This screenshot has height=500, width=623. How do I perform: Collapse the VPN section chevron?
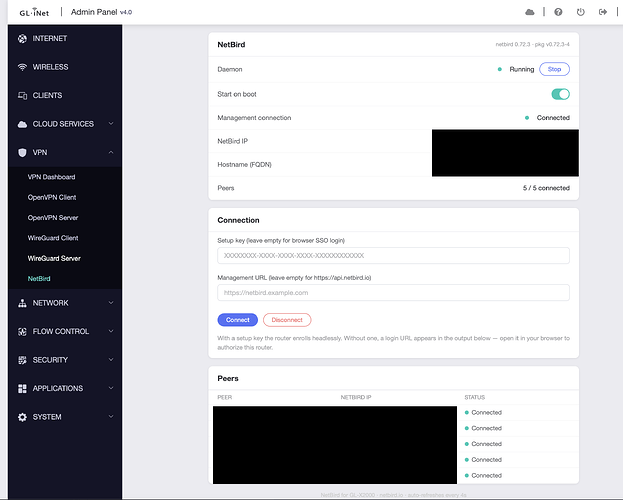pos(111,152)
